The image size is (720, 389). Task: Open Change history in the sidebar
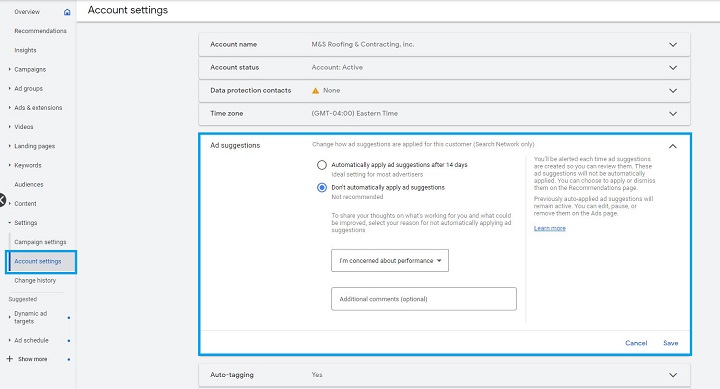[35, 280]
